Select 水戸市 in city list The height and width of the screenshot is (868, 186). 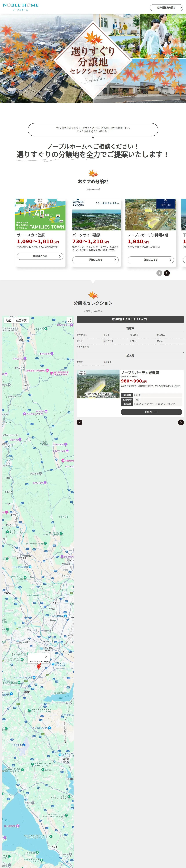pyautogui.click(x=80, y=341)
